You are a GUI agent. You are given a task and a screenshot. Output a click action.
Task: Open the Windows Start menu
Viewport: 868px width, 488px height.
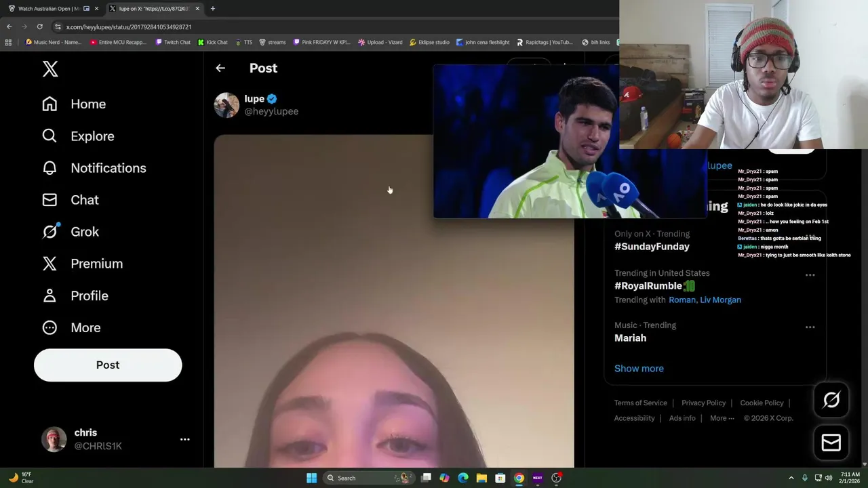[311, 478]
